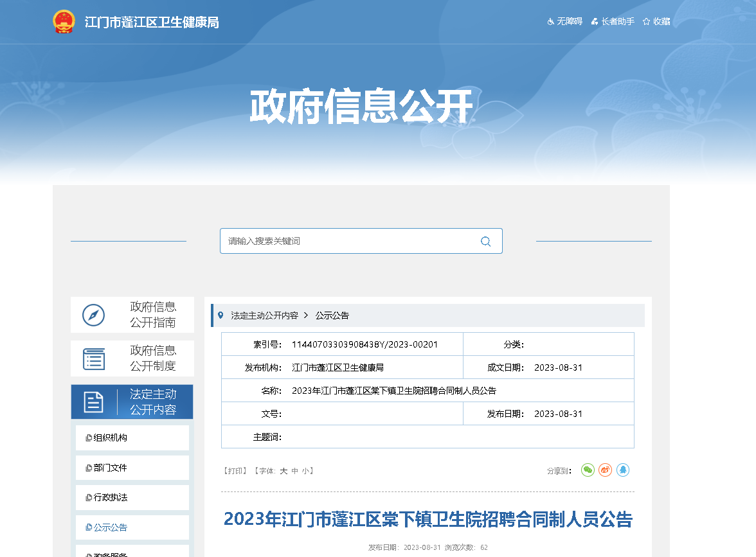Share to WeChat via green icon
The image size is (756, 557).
pyautogui.click(x=588, y=470)
